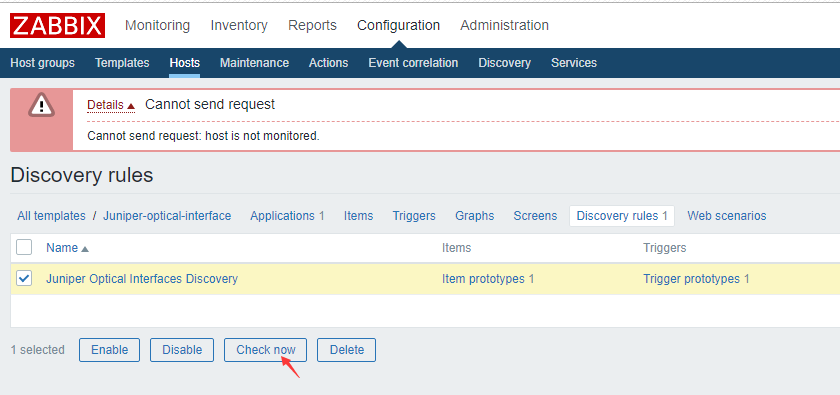This screenshot has height=395, width=840.
Task: Go to Services submenu
Action: (574, 63)
